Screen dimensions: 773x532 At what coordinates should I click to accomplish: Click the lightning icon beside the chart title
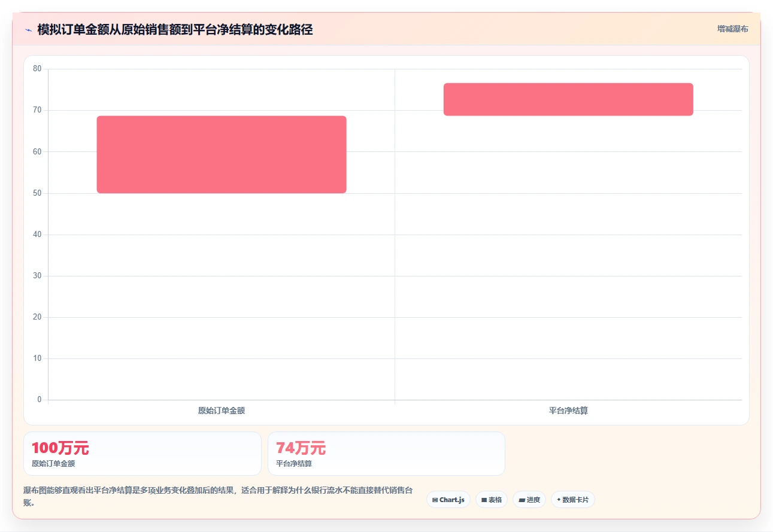[28, 30]
